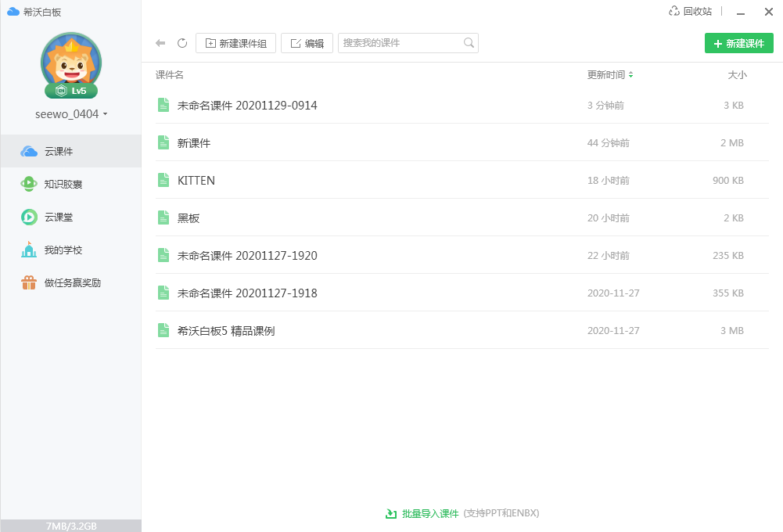Click the green 新建课件 button

739,44
